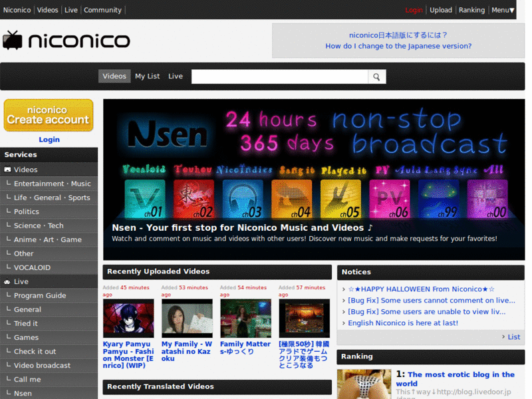
Task: Open Entertainment · Music category
Action: [53, 184]
